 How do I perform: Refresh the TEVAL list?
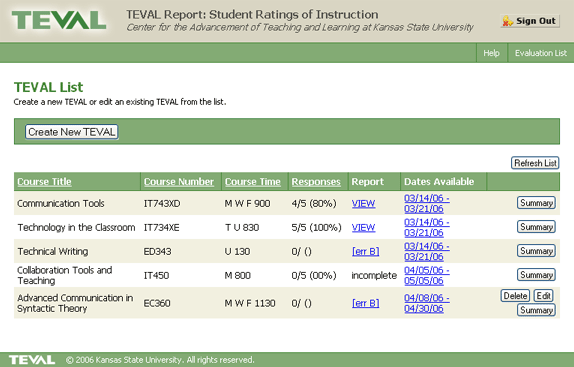535,163
